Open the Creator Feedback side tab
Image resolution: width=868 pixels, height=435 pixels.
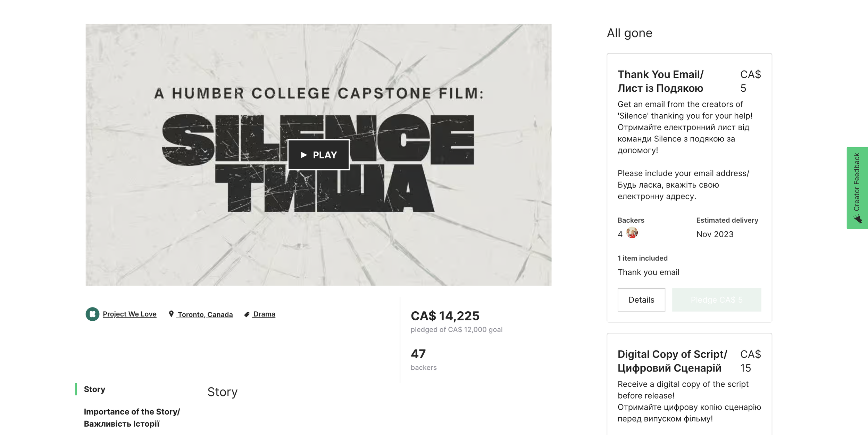click(x=857, y=182)
